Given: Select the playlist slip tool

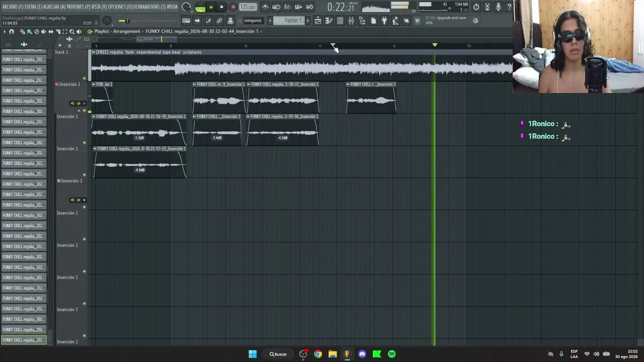Looking at the screenshot, I should [x=50, y=32].
